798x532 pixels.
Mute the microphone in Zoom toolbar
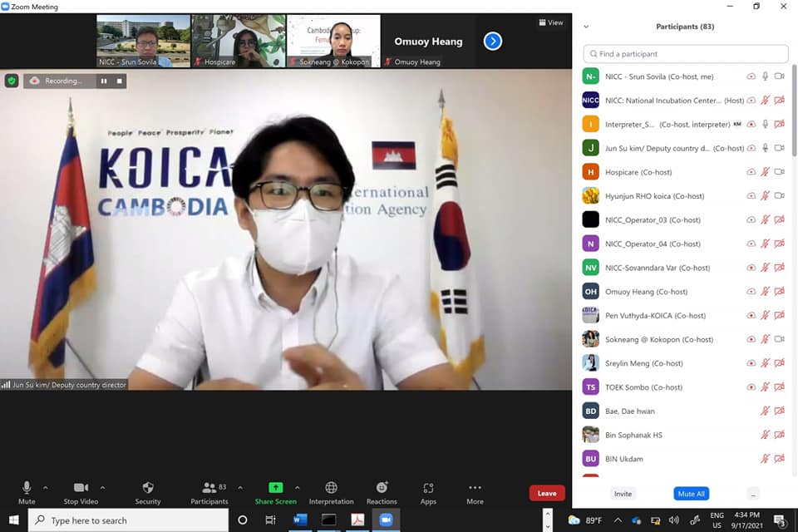[x=27, y=492]
